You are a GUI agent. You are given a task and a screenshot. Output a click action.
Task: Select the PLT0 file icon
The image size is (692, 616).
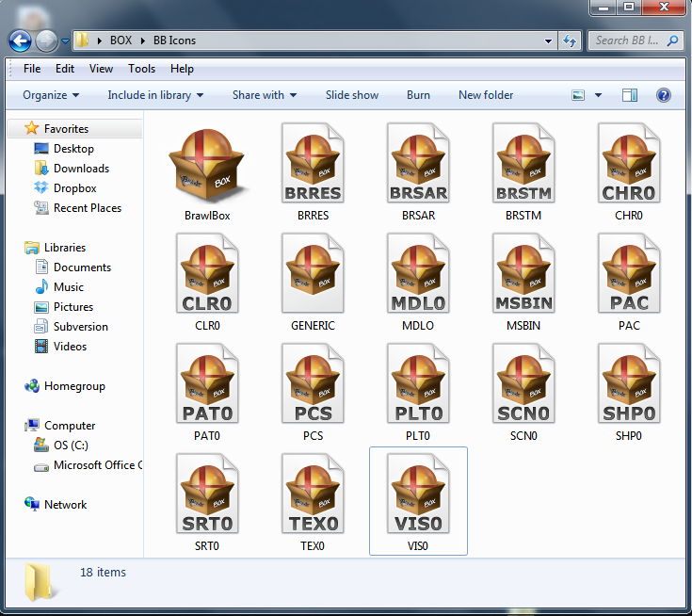coord(418,383)
